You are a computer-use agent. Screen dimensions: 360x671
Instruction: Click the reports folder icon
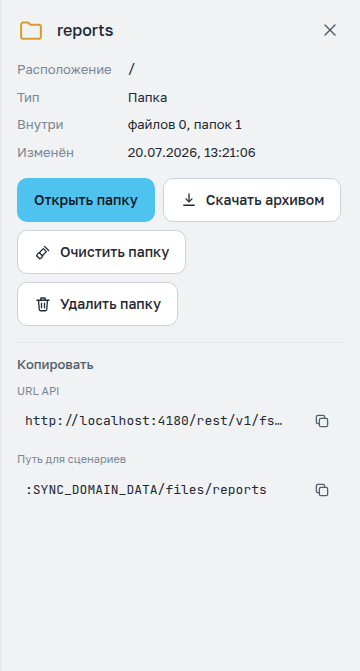click(x=31, y=31)
